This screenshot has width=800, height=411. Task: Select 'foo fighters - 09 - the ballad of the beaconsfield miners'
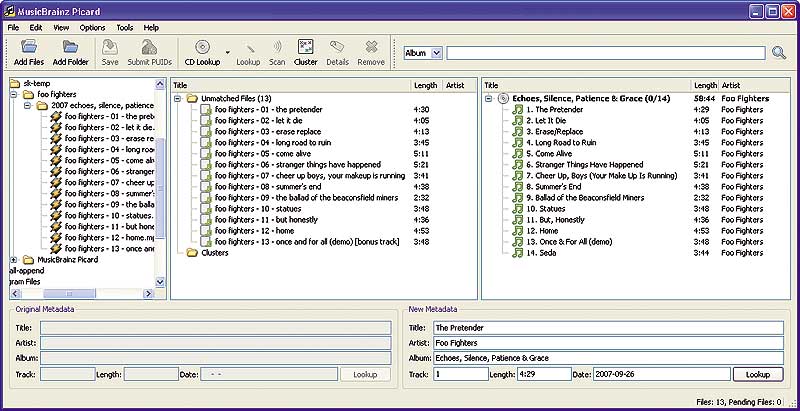(306, 198)
